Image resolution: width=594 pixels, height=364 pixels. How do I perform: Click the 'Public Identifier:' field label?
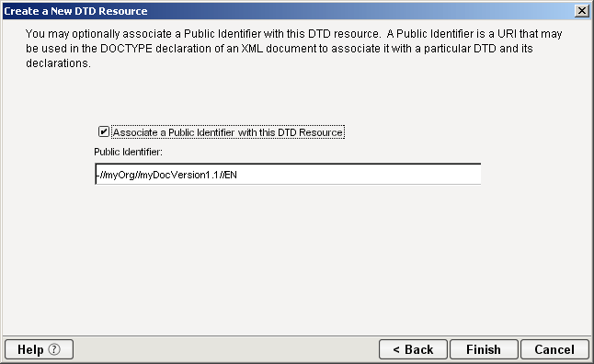pyautogui.click(x=128, y=152)
